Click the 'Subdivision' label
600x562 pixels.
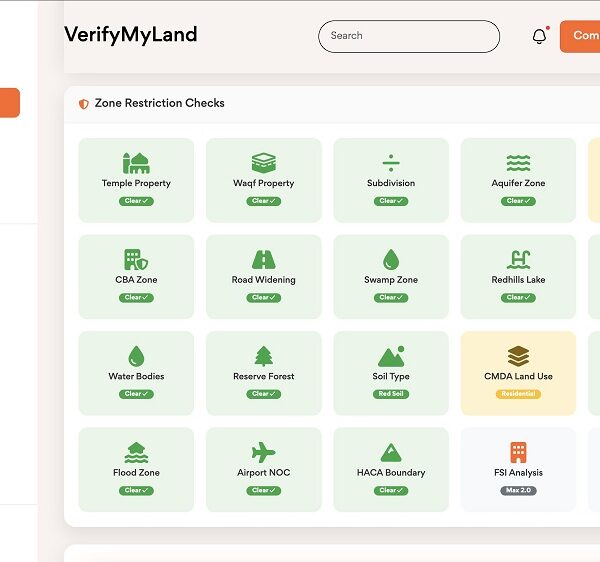click(391, 183)
